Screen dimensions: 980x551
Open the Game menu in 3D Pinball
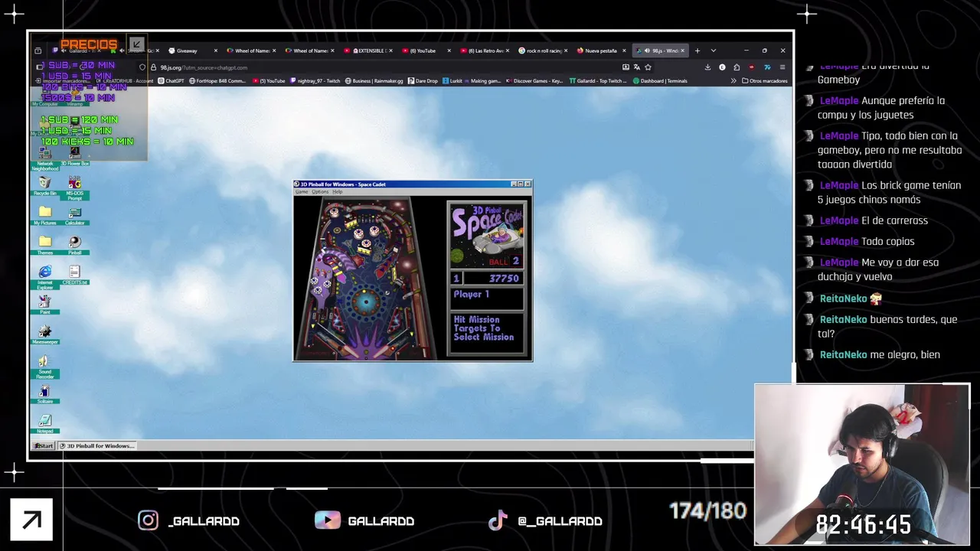302,191
